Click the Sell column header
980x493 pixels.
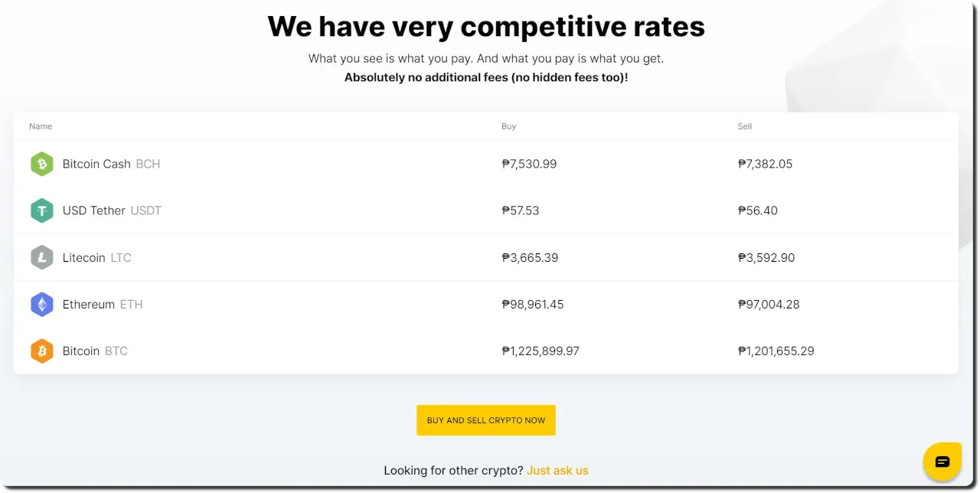point(745,126)
